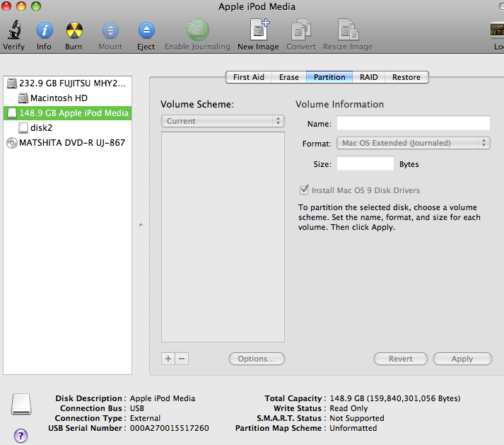This screenshot has width=504, height=445.
Task: Select the Macintosh HD volume
Action: [67, 98]
